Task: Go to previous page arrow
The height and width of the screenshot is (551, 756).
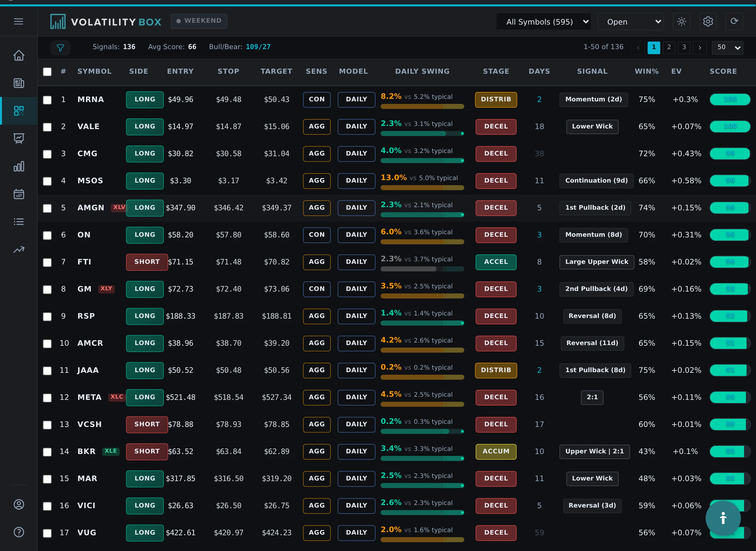Action: click(x=638, y=48)
